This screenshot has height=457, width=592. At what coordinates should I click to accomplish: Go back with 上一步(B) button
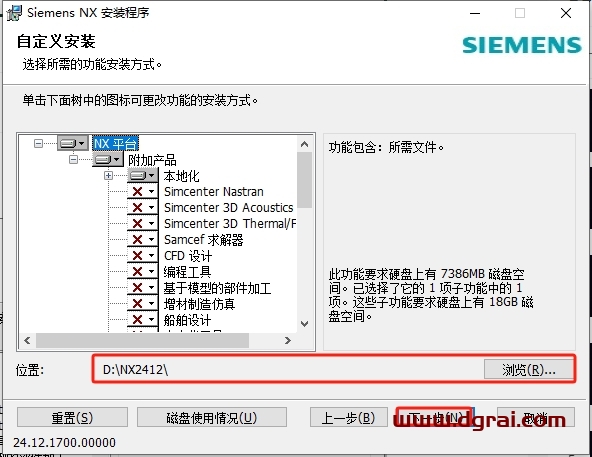tap(348, 417)
